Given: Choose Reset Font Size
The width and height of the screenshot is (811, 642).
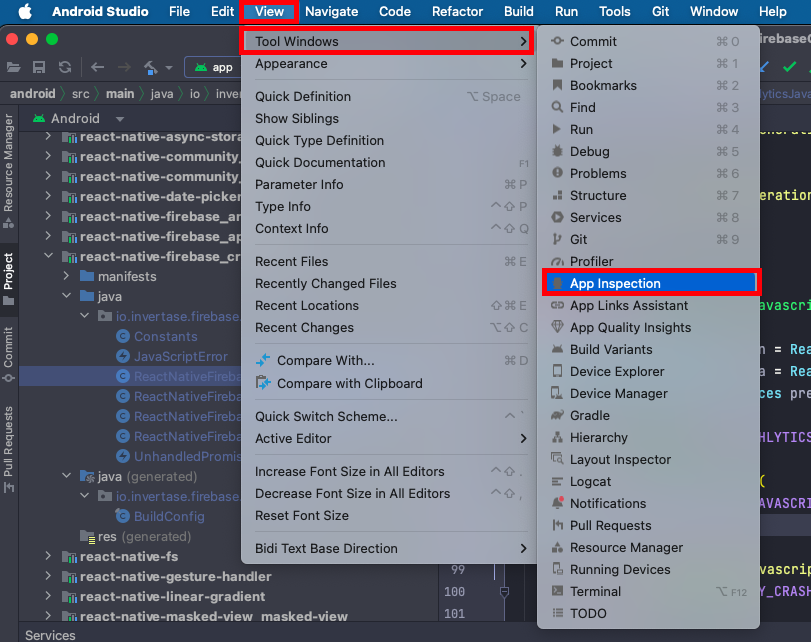Looking at the screenshot, I should (x=387, y=515).
